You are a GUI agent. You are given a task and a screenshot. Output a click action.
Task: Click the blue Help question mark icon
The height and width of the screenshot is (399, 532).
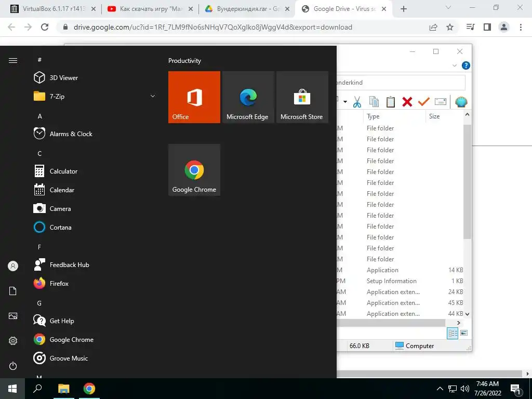pos(466,65)
